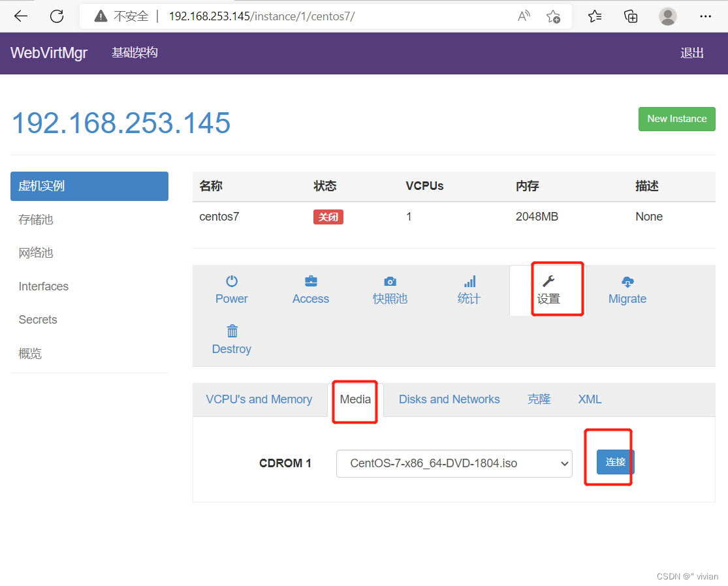The image size is (728, 586).
Task: Click the 设置 wrench icon tab
Action: point(548,290)
